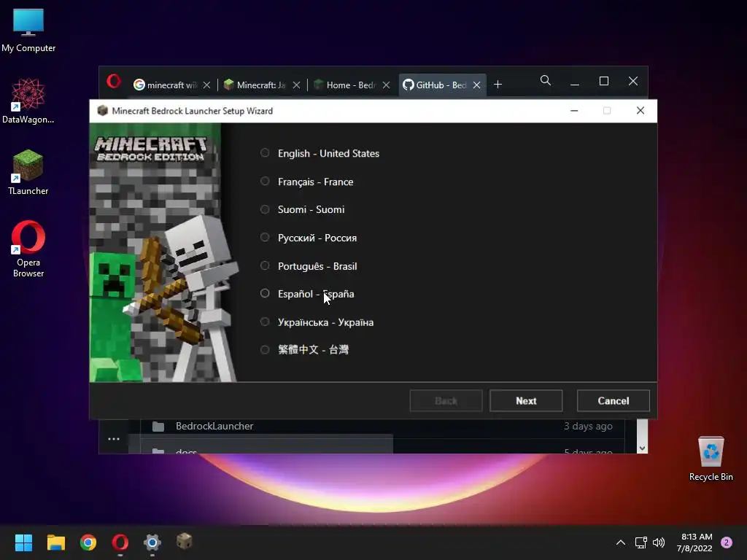Switch to the 'Home - Bedr' tab
Viewport: 747px width, 560px height.
[347, 85]
